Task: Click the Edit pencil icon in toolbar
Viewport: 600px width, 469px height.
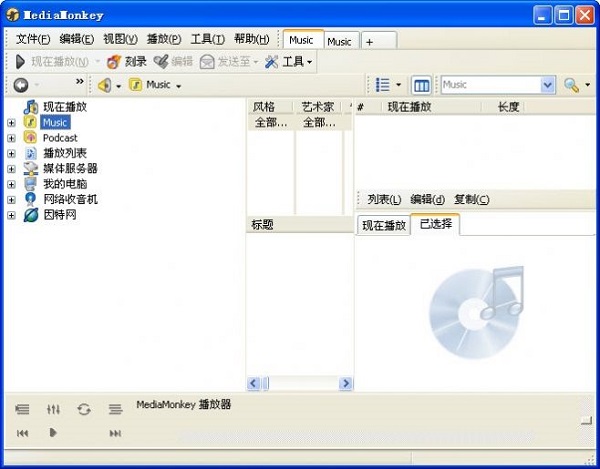Action: click(161, 62)
